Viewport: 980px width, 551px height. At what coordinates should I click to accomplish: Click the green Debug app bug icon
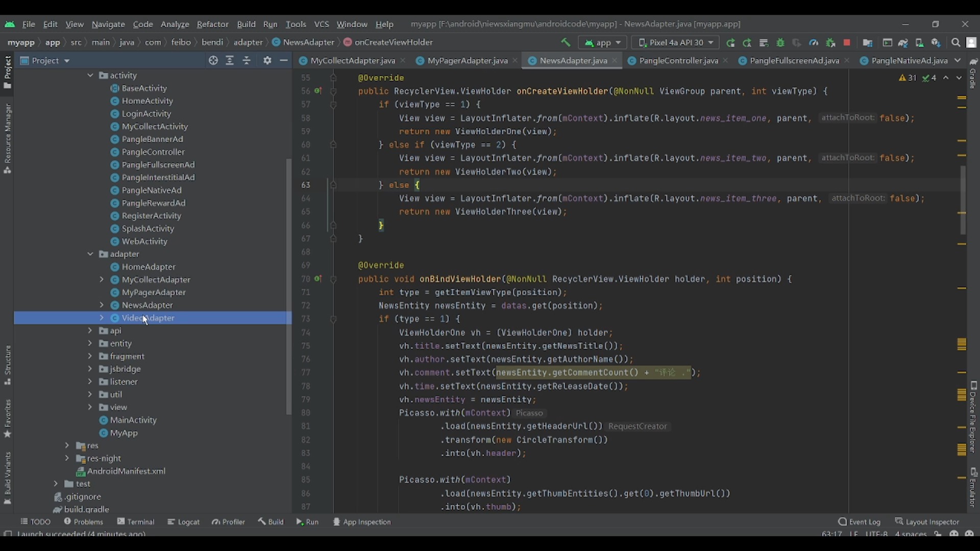point(780,43)
